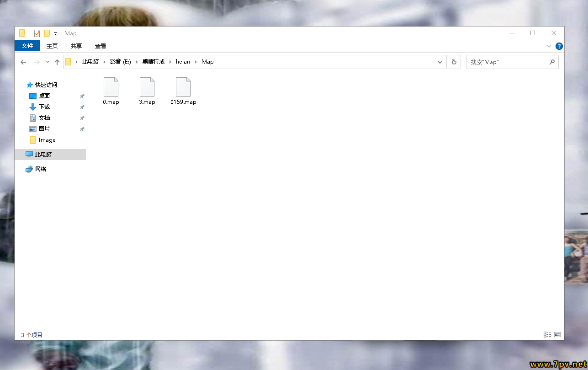Viewport: 588px width, 370px height.
Task: Click the refresh button in address bar
Action: click(454, 62)
